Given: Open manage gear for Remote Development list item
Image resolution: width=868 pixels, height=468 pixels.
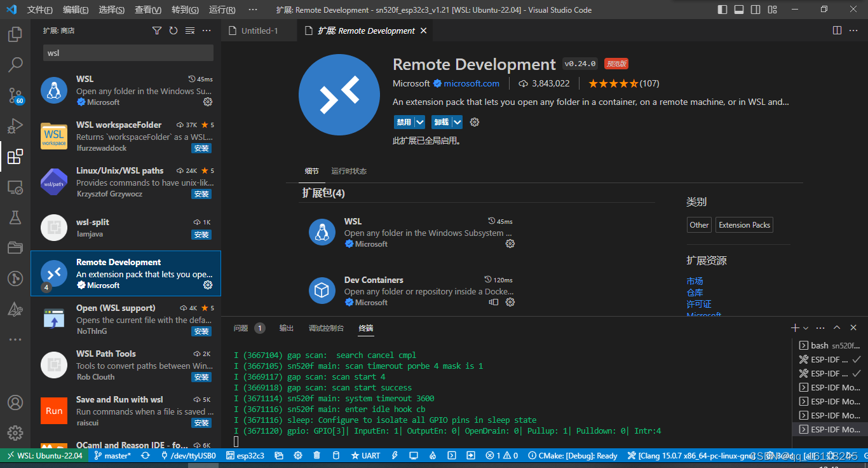Looking at the screenshot, I should 208,285.
